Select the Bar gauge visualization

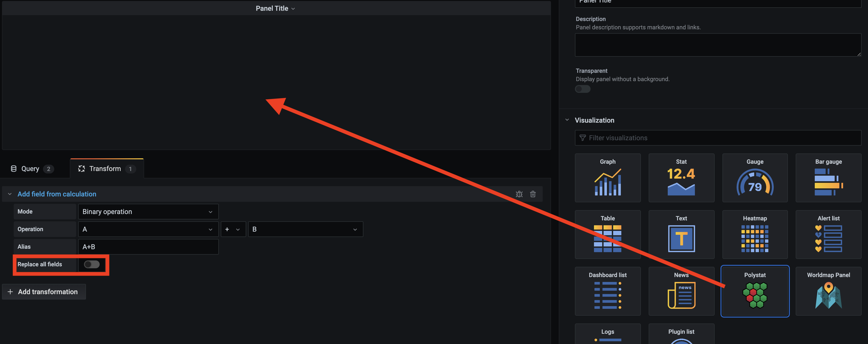829,178
